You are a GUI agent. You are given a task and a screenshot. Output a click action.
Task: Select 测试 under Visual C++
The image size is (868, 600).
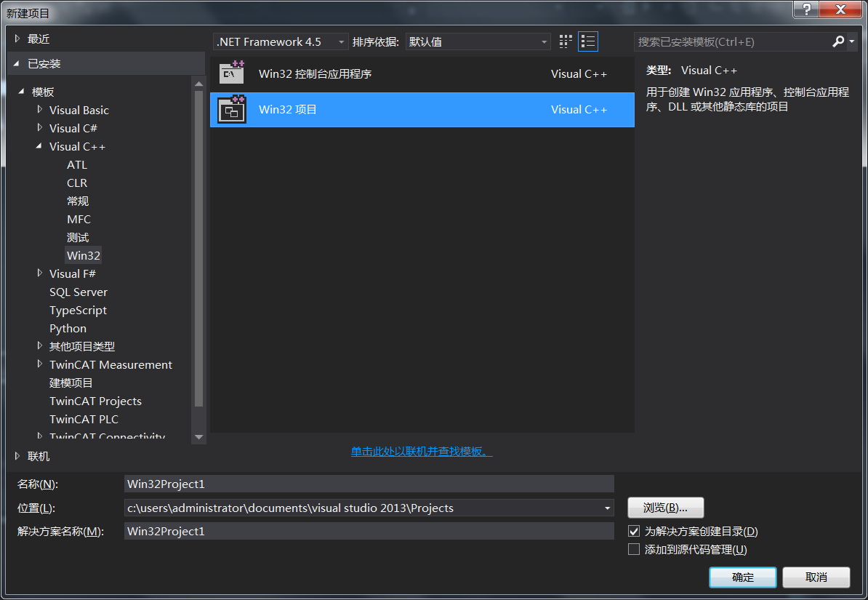click(78, 238)
